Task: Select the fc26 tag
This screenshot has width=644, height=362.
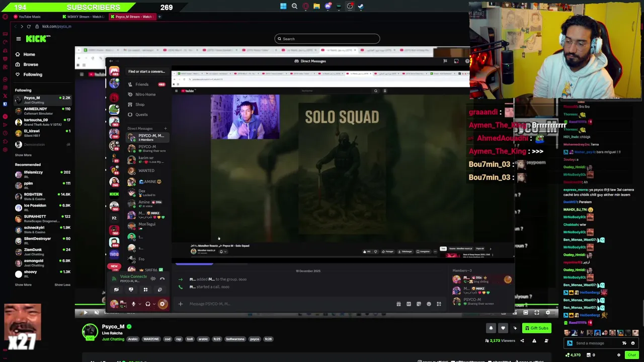Action: click(268, 339)
